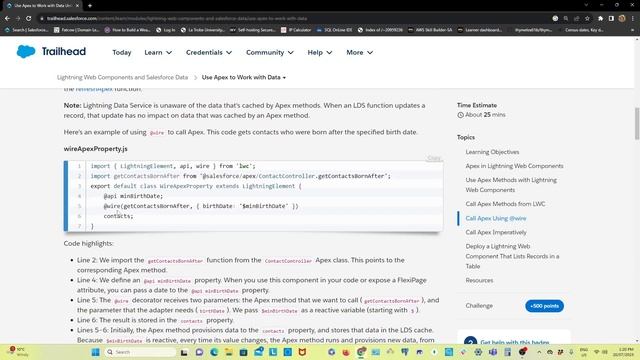Open Chrome's three-dot menu

point(633,18)
